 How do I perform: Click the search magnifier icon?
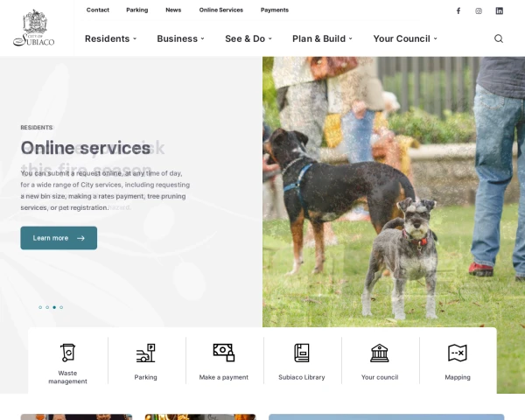[499, 38]
